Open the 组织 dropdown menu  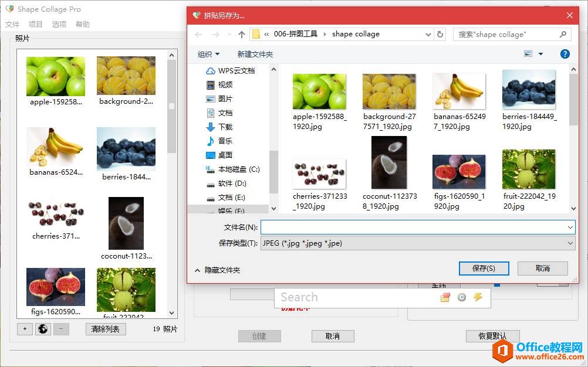coord(208,53)
